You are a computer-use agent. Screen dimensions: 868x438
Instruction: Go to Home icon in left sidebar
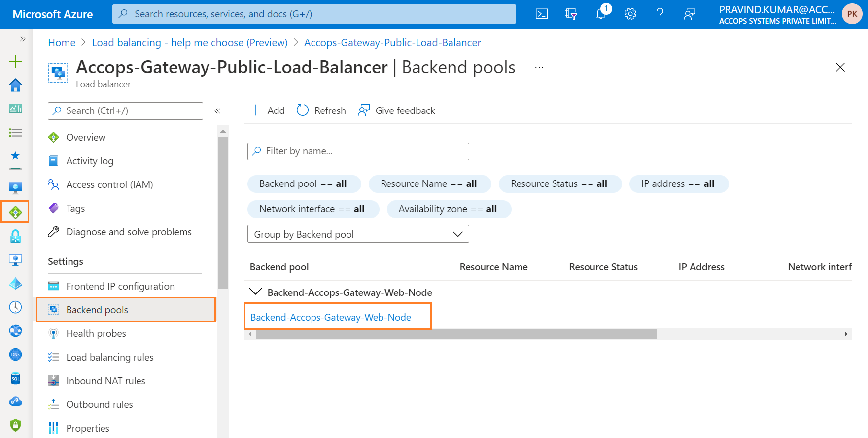16,85
